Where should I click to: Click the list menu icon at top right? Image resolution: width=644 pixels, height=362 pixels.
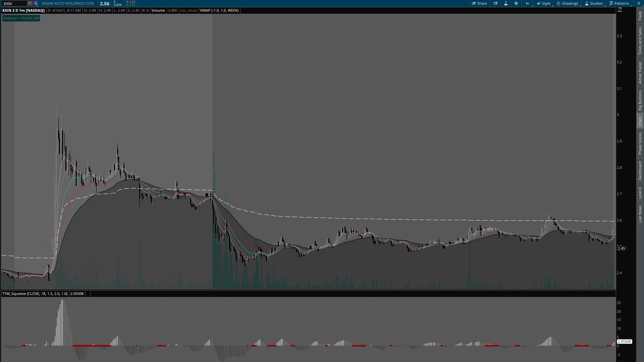click(638, 3)
